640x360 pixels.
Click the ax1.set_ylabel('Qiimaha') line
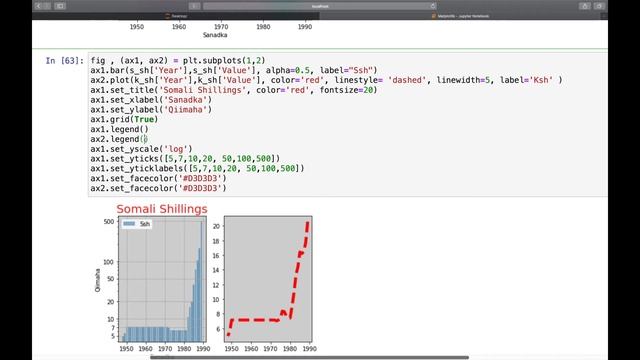tap(151, 109)
